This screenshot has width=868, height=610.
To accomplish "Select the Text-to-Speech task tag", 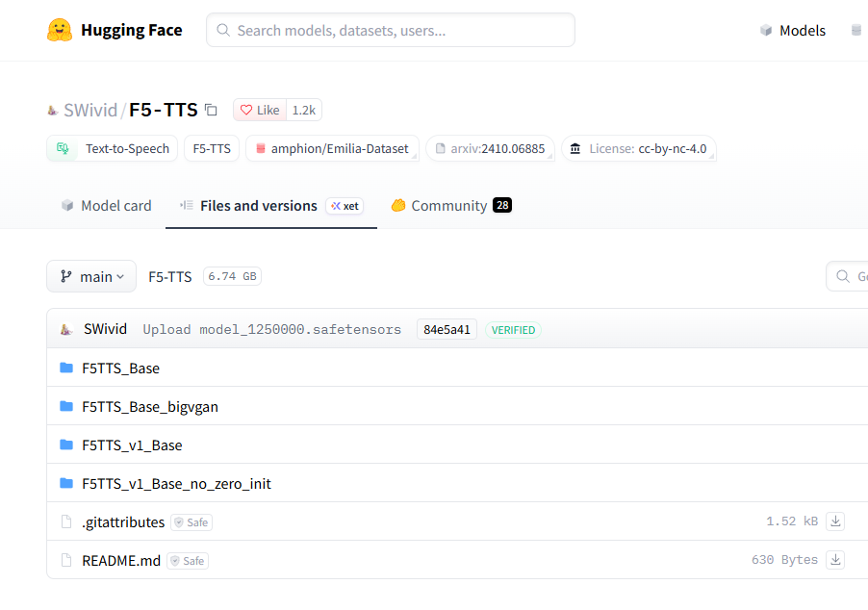I will (x=112, y=148).
